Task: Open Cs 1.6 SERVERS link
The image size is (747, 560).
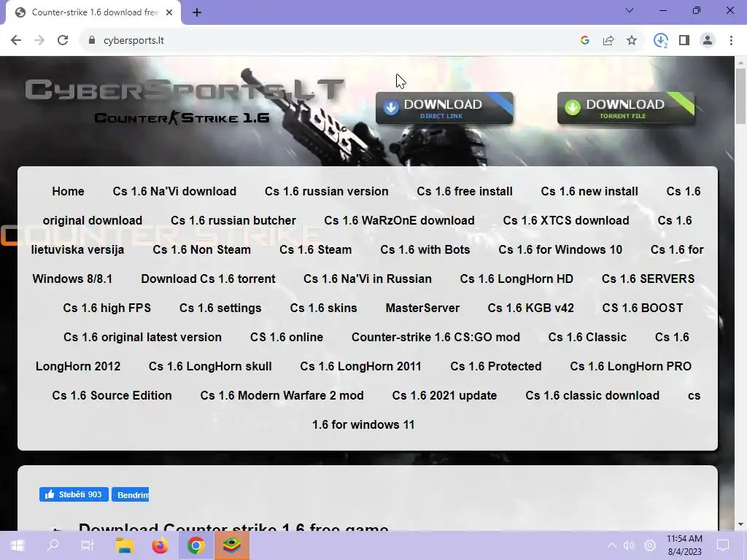Action: tap(648, 279)
